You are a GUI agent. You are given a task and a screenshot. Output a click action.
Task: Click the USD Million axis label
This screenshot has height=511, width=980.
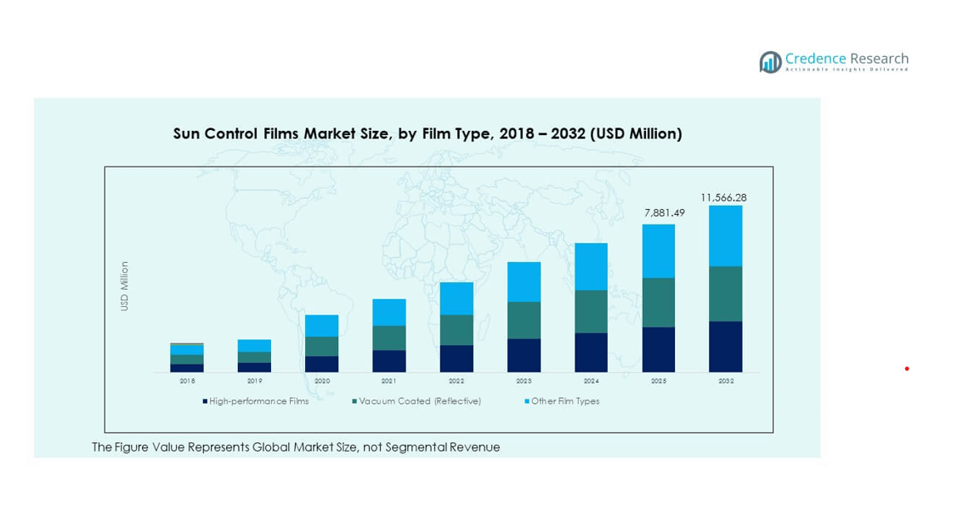tap(125, 286)
